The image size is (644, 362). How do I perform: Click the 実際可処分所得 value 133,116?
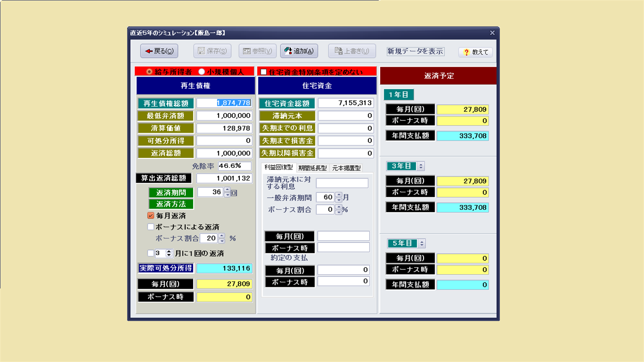point(225,268)
